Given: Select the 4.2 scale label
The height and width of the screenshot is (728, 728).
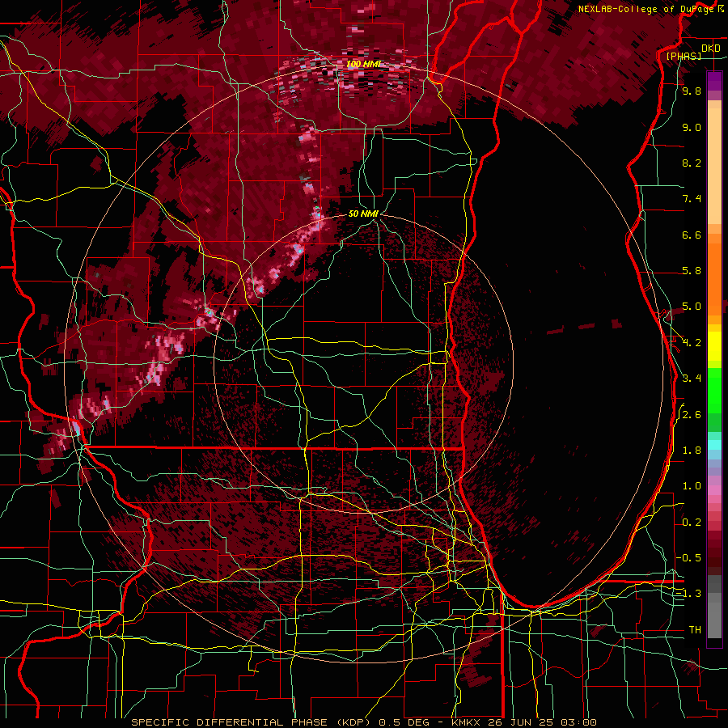Looking at the screenshot, I should click(692, 343).
